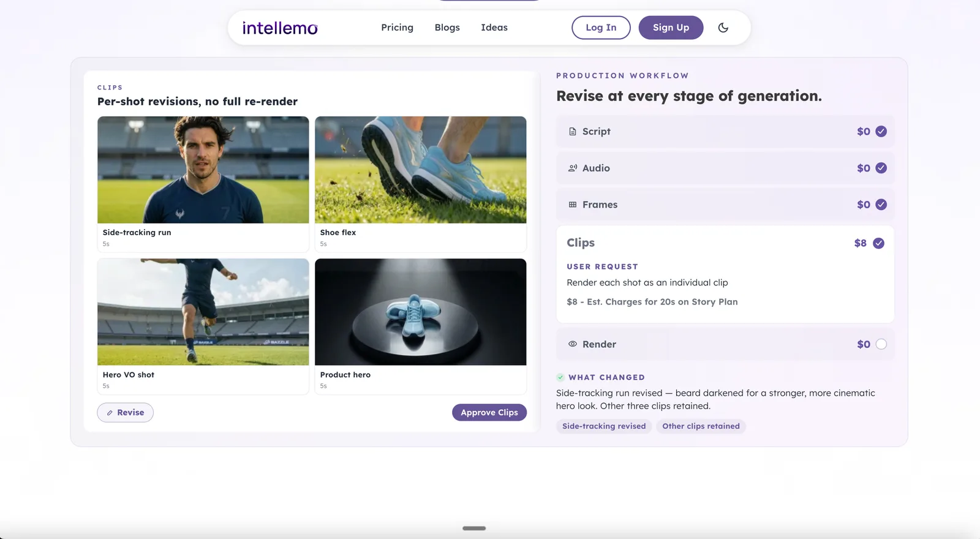Image resolution: width=980 pixels, height=539 pixels.
Task: Toggle the Script stage checkmark
Action: pyautogui.click(x=881, y=132)
